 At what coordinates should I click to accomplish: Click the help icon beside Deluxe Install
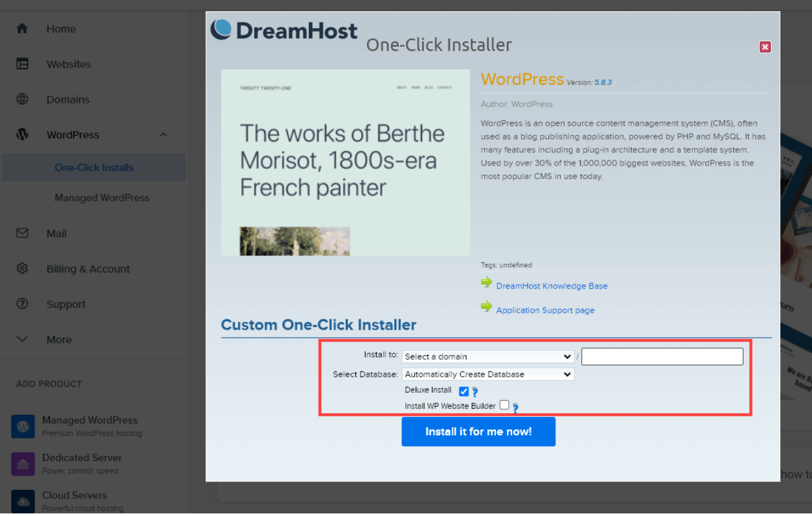click(x=474, y=392)
